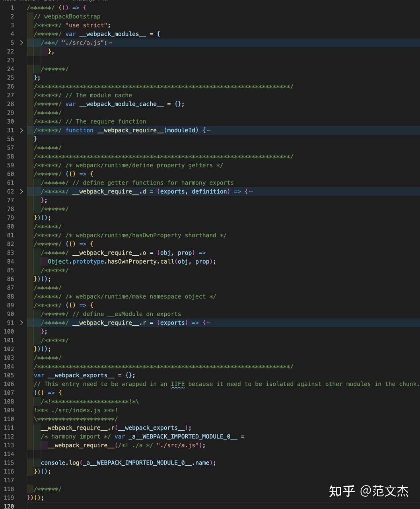
Task: Click "define getter functions for harmony exports" comment
Action: (x=153, y=183)
